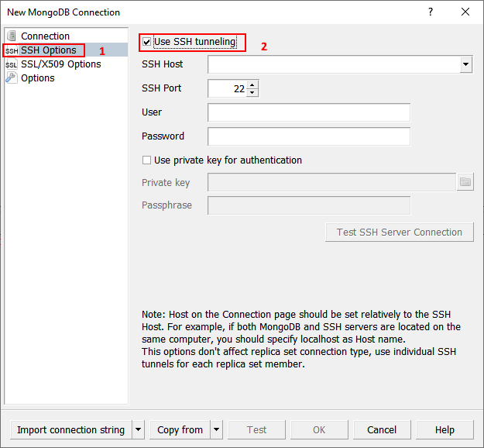Click the SSL icon beside SSL/X509 Options
The height and width of the screenshot is (448, 484).
12,64
